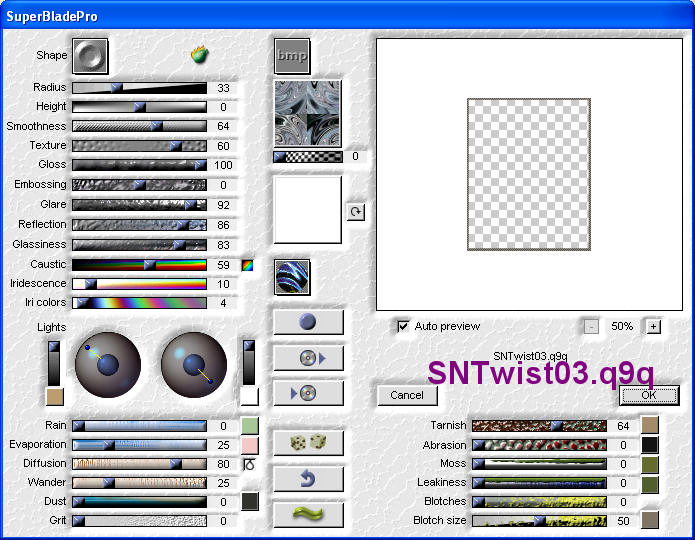The width and height of the screenshot is (695, 540).
Task: Click the Iri colors slider track
Action: [139, 303]
